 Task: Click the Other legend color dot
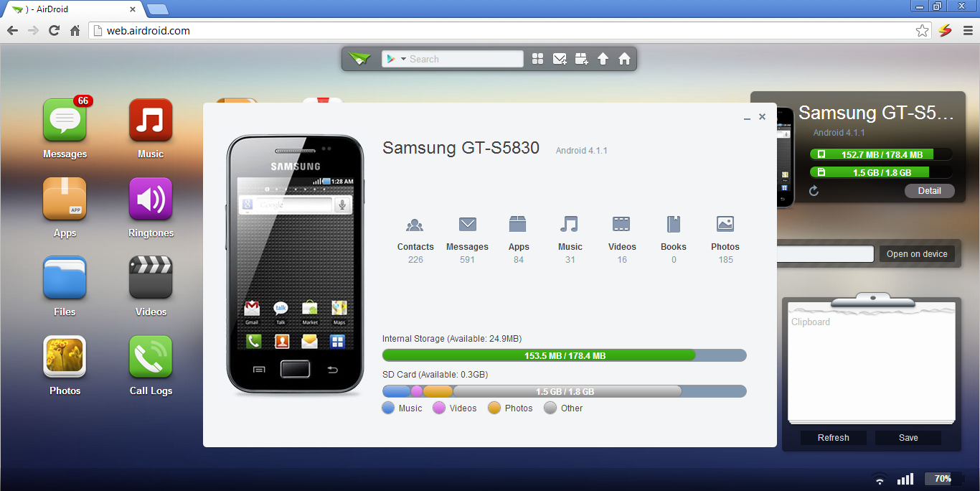point(550,408)
